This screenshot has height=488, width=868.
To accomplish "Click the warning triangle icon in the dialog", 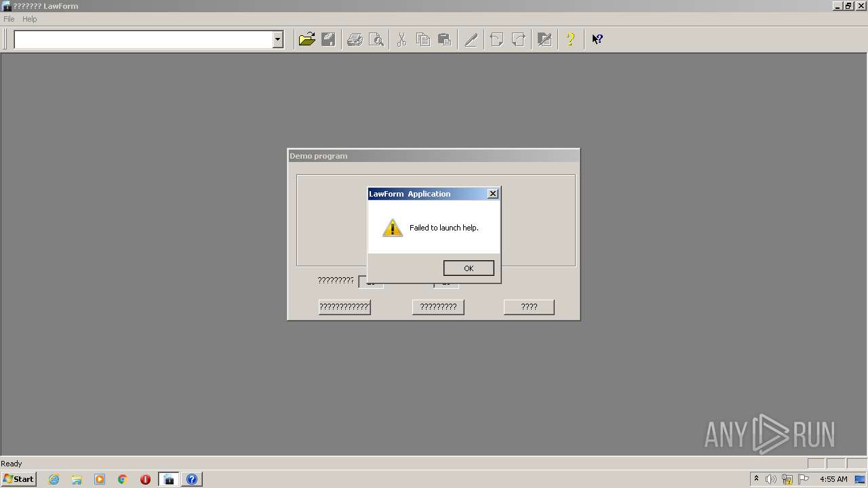I will click(393, 228).
